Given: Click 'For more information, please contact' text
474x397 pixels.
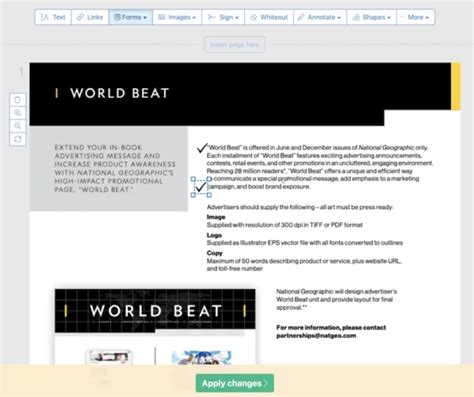Looking at the screenshot, I should click(x=331, y=328).
